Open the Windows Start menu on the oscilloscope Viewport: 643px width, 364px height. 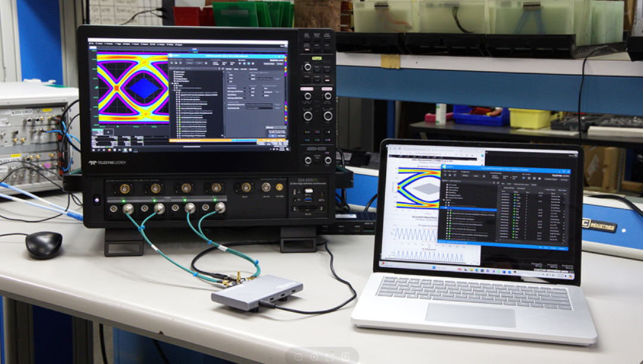click(93, 150)
